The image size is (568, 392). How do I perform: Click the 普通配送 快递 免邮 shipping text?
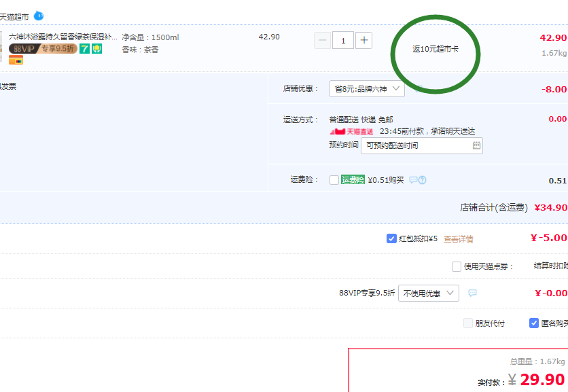[x=361, y=120]
